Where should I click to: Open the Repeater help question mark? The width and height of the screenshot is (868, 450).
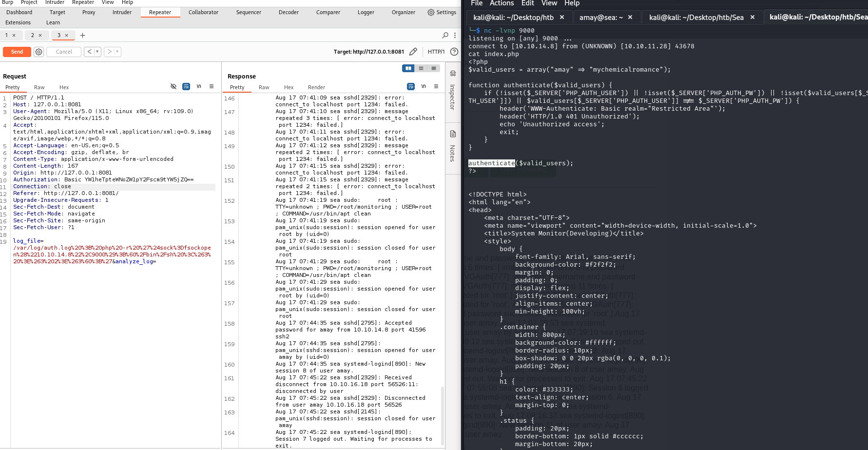coord(454,52)
